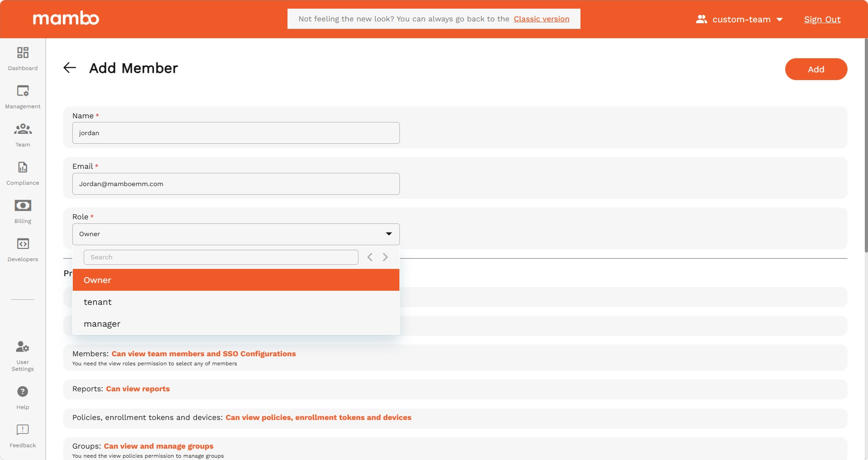Click the role Search input field
This screenshot has width=868, height=460.
(221, 257)
